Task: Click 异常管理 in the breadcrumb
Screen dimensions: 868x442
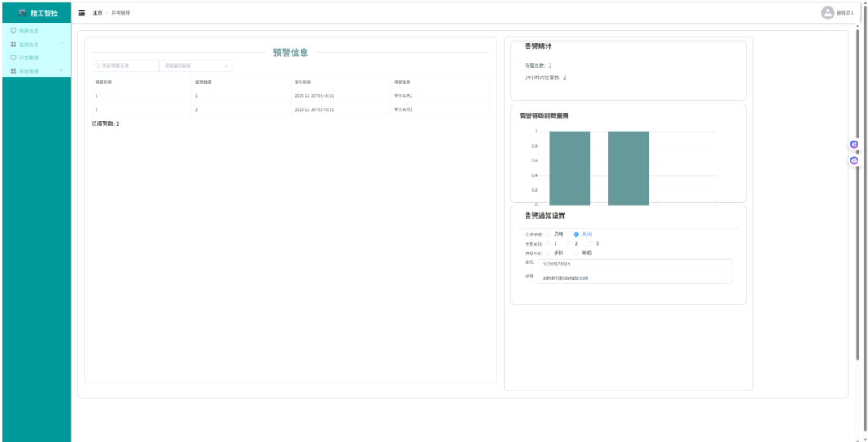Action: pos(121,13)
